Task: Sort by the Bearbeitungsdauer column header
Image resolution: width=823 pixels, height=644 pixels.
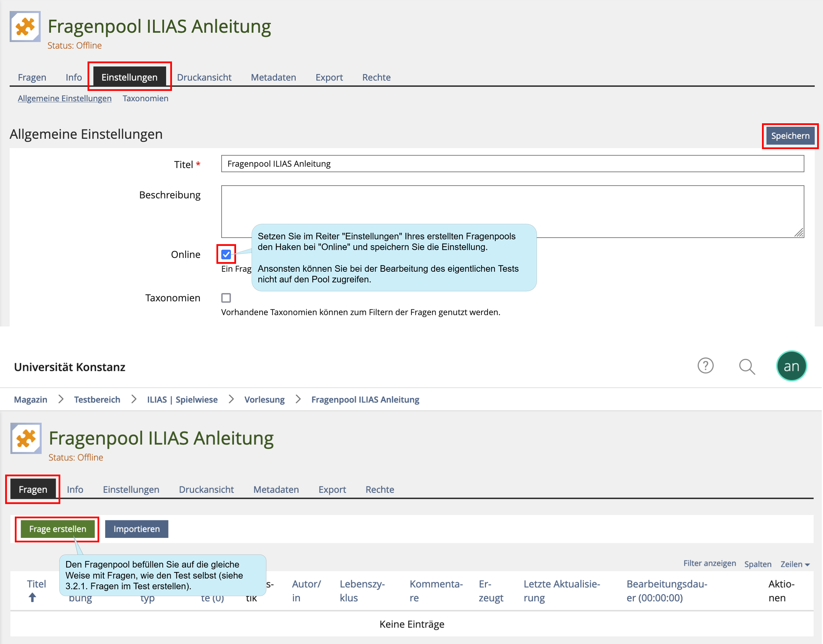Action: [667, 591]
